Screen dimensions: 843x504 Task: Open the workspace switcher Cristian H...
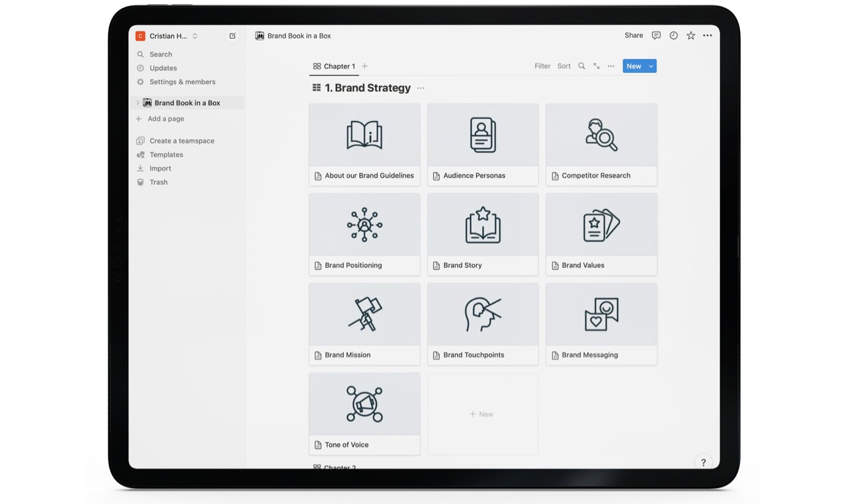coord(167,36)
